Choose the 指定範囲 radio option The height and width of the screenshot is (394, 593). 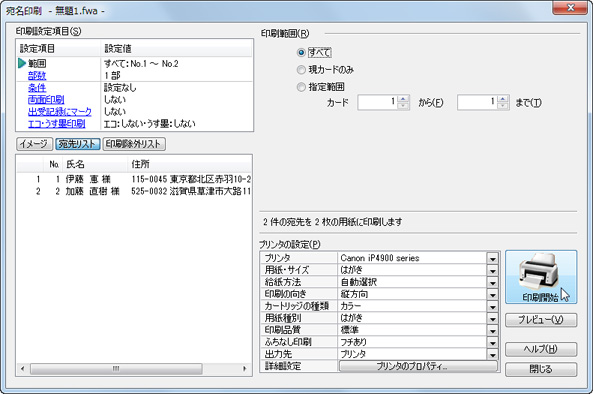click(x=301, y=87)
